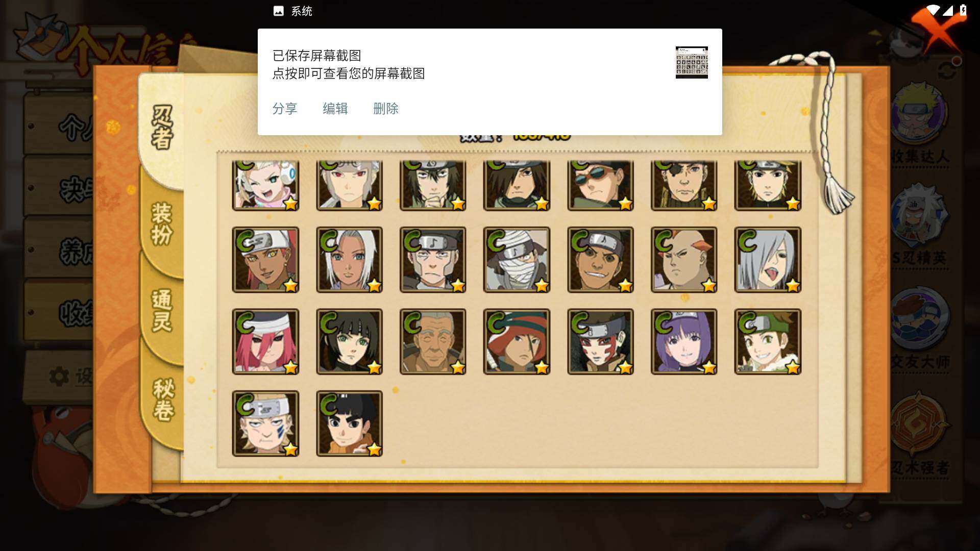Viewport: 980px width, 551px height.
Task: Tap 分享 in the screenshot notification
Action: (284, 109)
